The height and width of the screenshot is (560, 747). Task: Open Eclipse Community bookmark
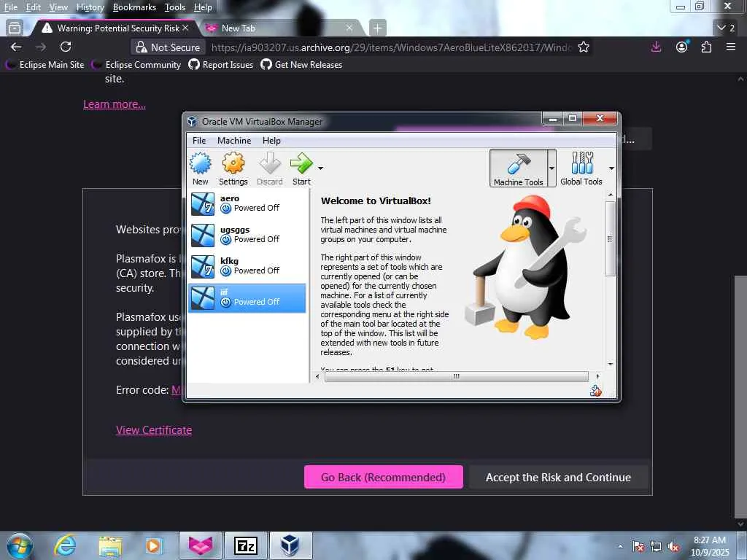point(136,65)
